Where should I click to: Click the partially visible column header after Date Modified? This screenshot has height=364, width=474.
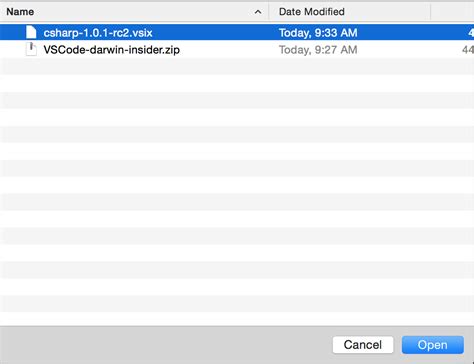[x=452, y=12]
